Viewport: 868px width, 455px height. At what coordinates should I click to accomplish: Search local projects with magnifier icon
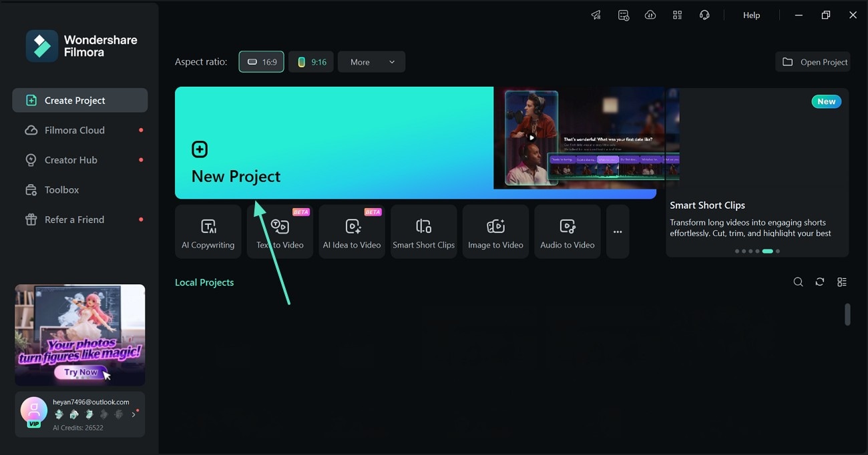point(798,282)
